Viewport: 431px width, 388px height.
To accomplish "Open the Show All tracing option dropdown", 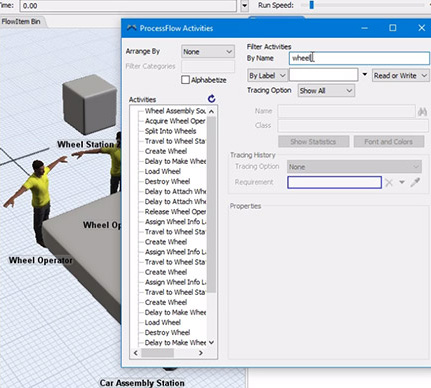I will coord(326,91).
